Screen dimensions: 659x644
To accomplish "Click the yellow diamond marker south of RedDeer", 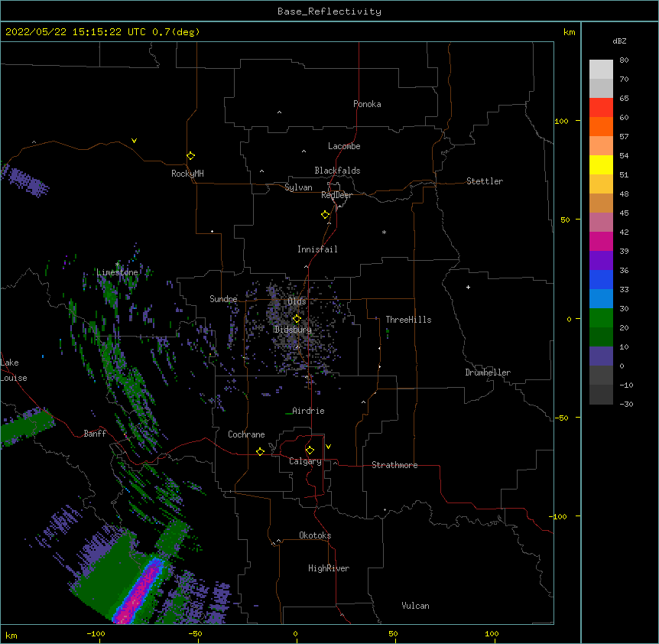I will pyautogui.click(x=326, y=215).
